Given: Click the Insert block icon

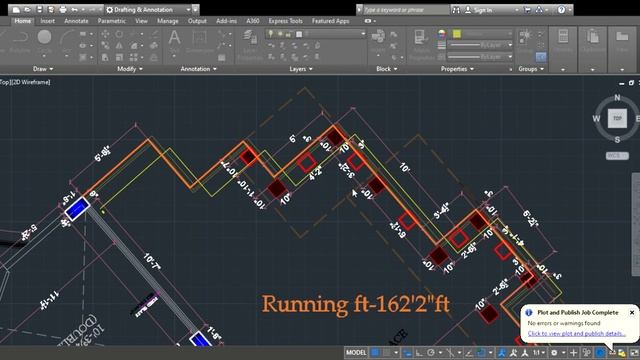Looking at the screenshot, I should (378, 39).
